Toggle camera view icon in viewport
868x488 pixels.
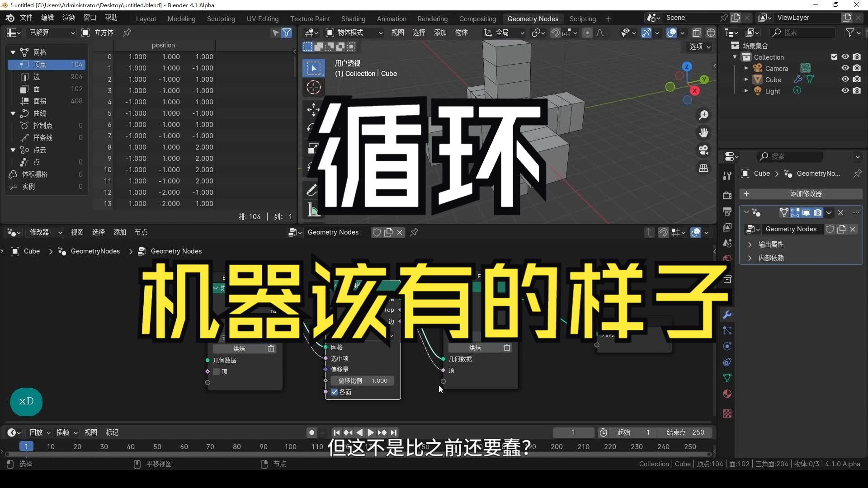(x=703, y=150)
